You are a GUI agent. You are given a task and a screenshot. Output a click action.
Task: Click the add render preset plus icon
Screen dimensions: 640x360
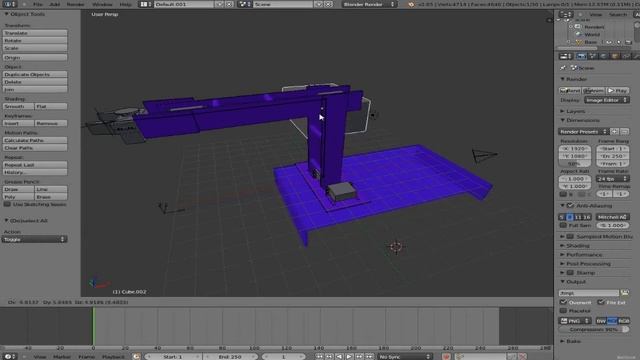pyautogui.click(x=614, y=131)
